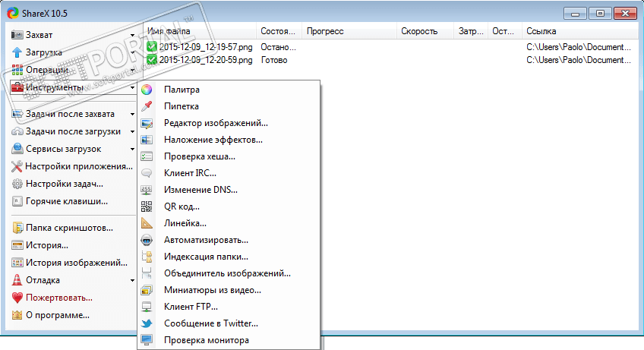Click the QR code icon
Screen dimensions: 644x350
tap(147, 207)
